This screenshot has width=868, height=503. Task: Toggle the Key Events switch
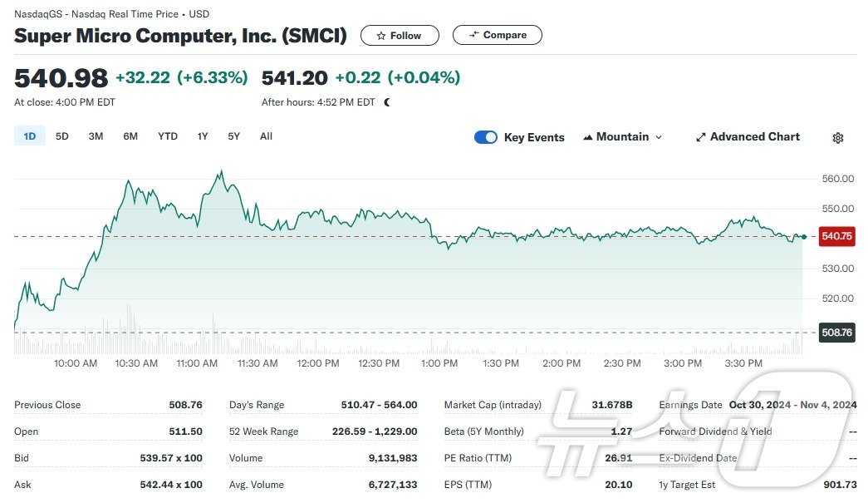486,137
